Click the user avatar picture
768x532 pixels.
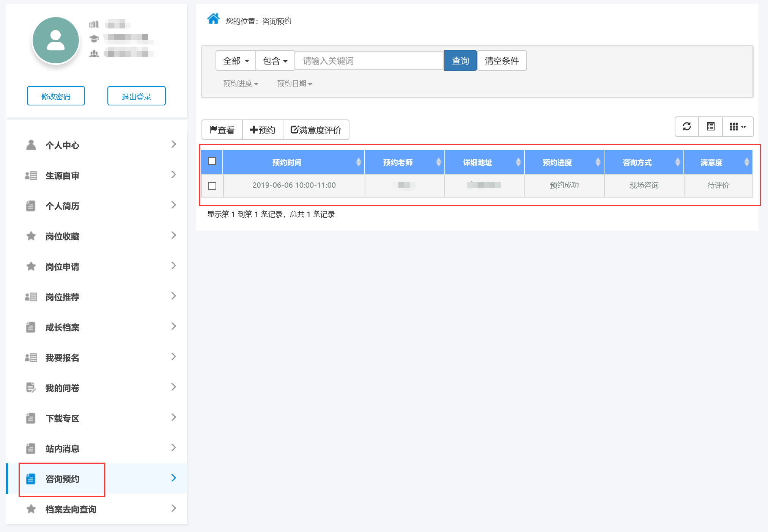[x=56, y=40]
